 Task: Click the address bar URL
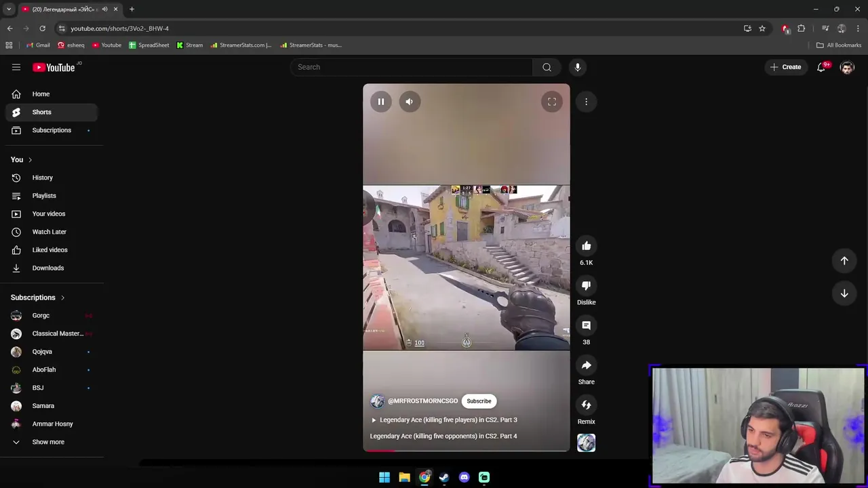[x=119, y=28]
